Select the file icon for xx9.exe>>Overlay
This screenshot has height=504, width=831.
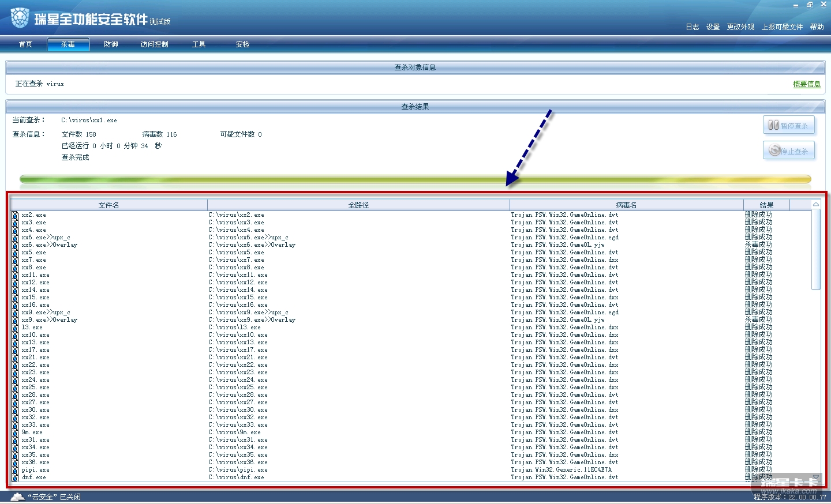pyautogui.click(x=15, y=320)
